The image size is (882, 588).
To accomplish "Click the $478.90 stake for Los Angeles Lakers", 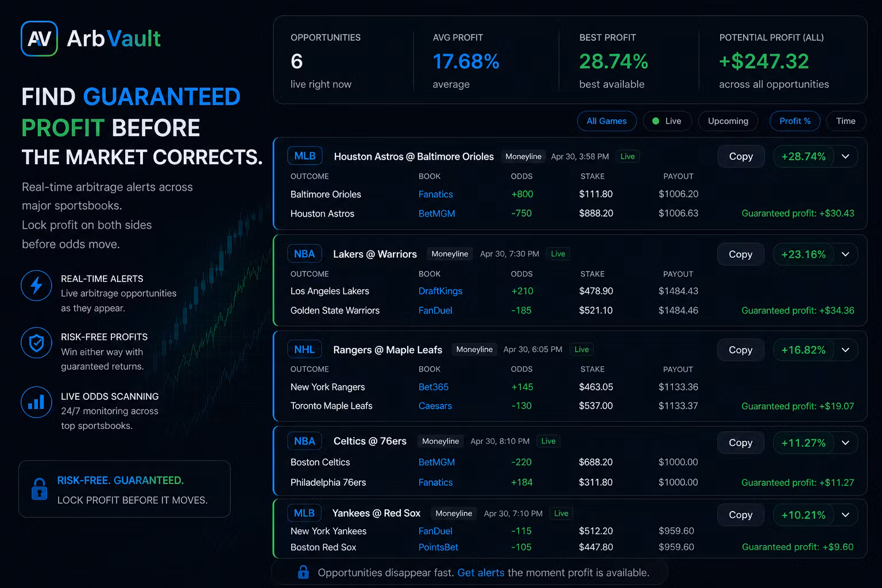I will 596,291.
